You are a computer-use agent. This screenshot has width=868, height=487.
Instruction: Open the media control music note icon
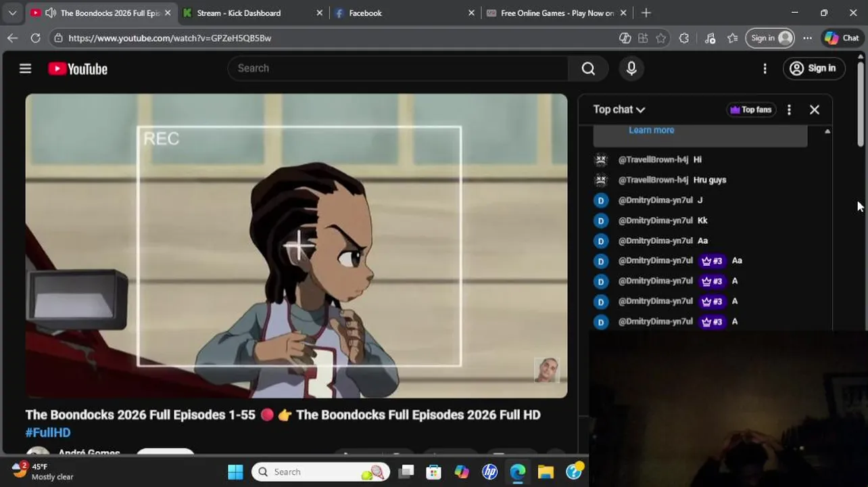710,38
